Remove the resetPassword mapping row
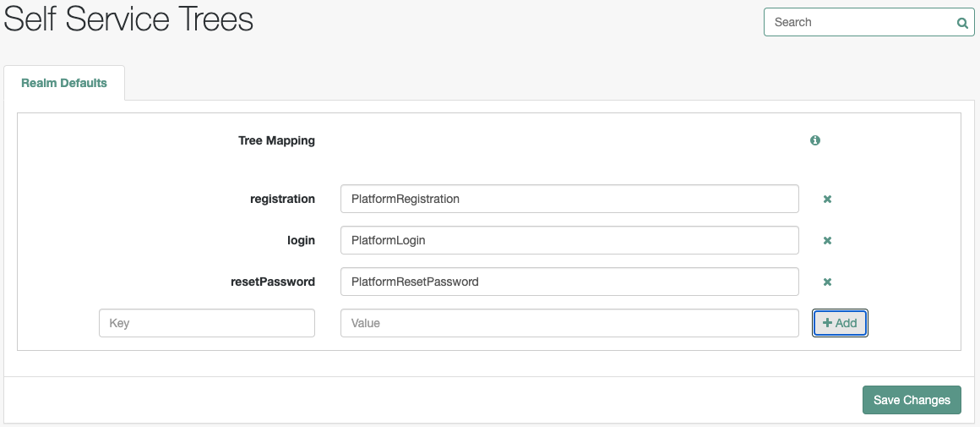 click(827, 282)
